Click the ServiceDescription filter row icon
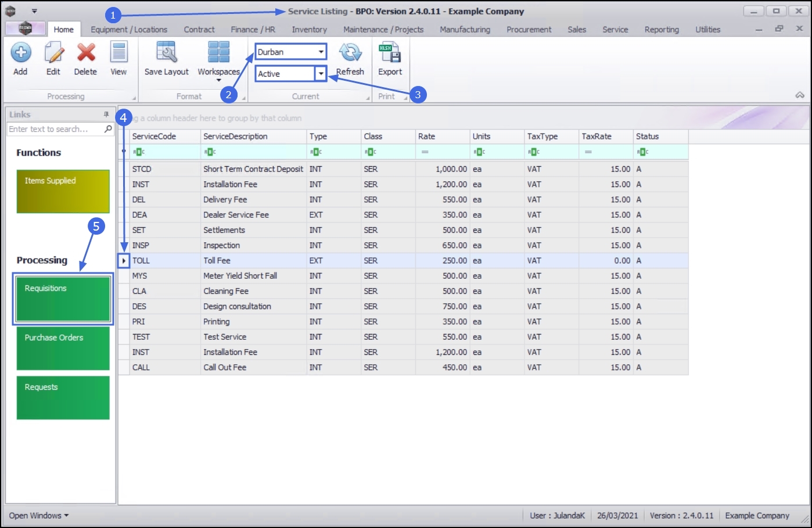 210,152
